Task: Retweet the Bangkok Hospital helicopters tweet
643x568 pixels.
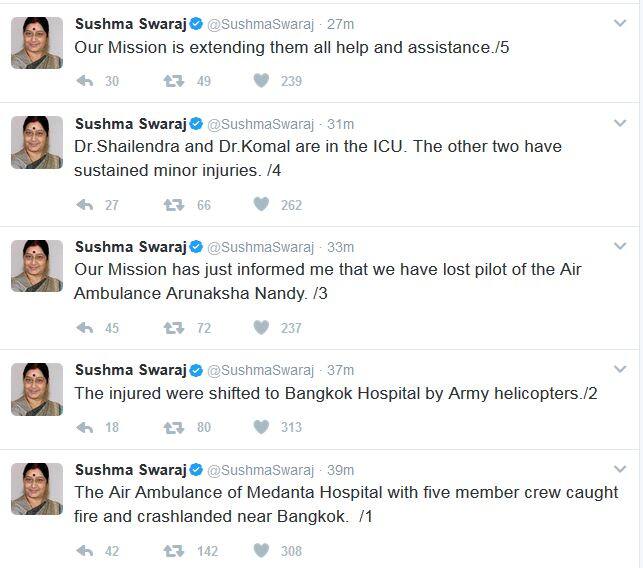Action: 173,427
